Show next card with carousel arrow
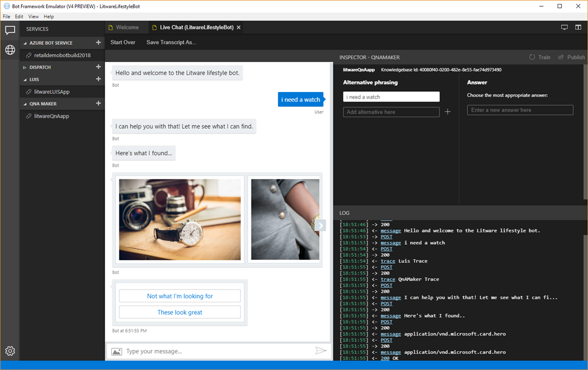The height and width of the screenshot is (370, 588). tap(320, 226)
